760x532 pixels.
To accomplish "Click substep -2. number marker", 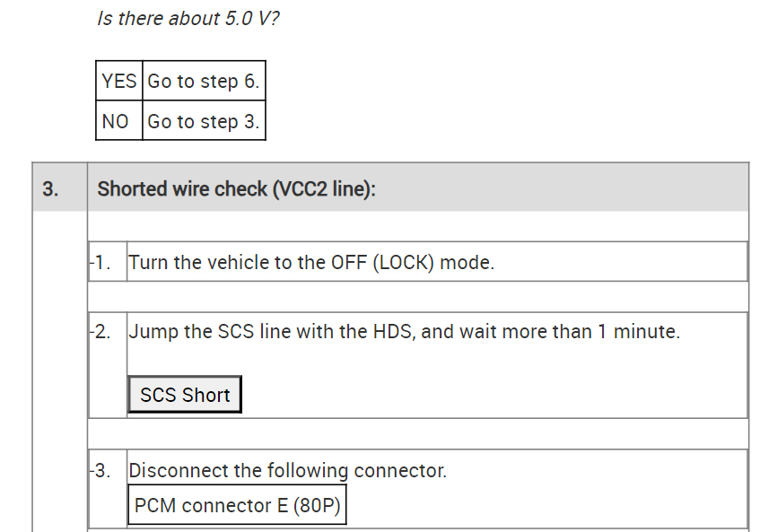I will point(101,332).
